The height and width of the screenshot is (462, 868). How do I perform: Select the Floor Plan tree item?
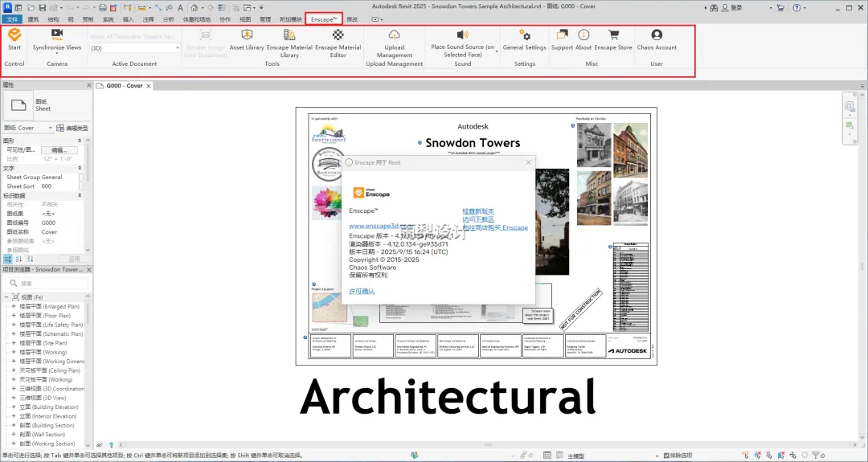(x=45, y=316)
